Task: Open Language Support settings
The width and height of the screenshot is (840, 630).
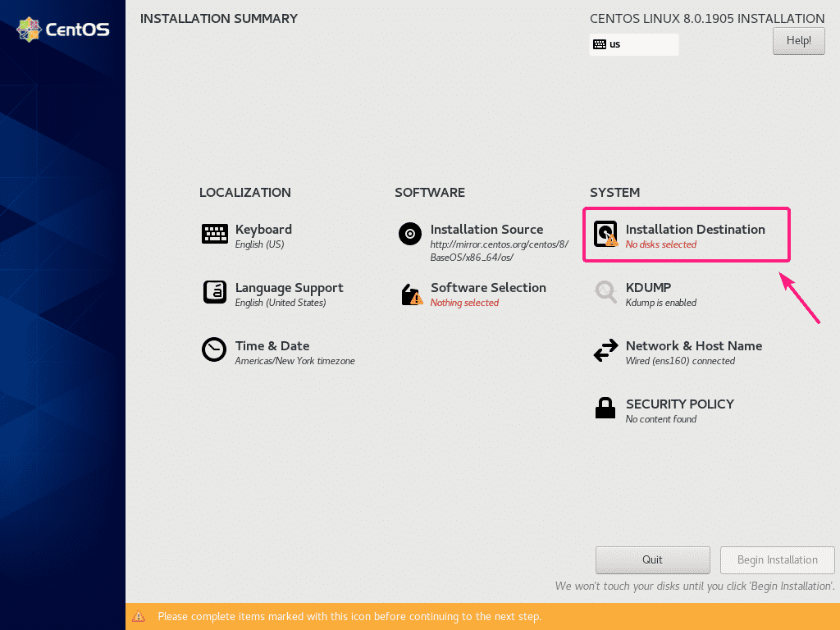Action: [290, 288]
